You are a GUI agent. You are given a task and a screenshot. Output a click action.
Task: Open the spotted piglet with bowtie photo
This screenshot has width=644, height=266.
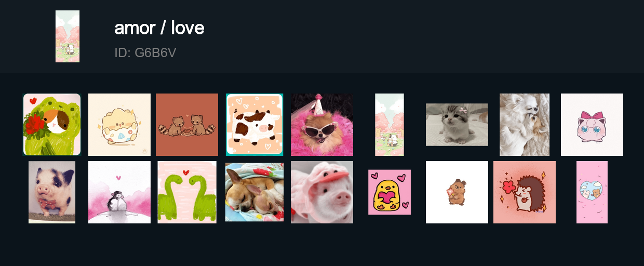(52, 192)
